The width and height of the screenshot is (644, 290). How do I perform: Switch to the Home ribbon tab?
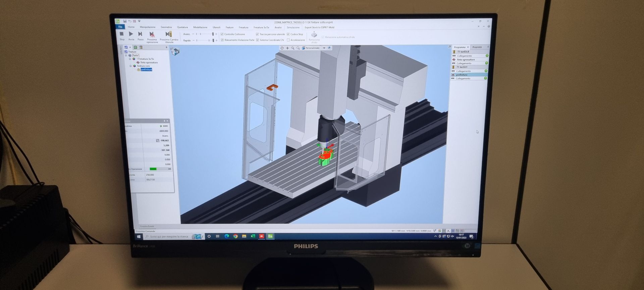131,27
